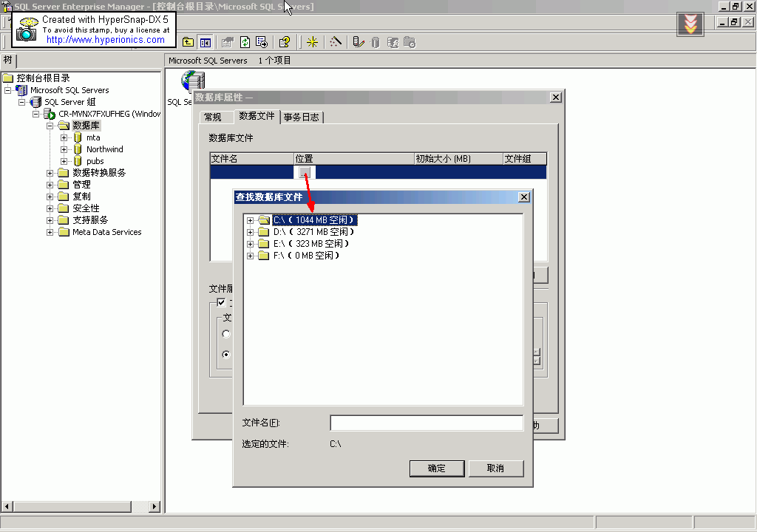Click the 文件名(F) text input field
Viewport: 757px width, 532px height.
click(427, 423)
